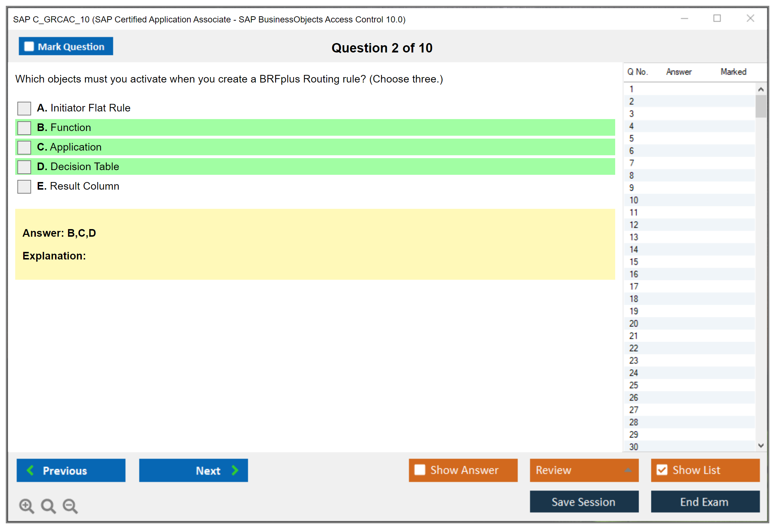The width and height of the screenshot is (778, 532).
Task: Maximize the exam window
Action: (717, 18)
